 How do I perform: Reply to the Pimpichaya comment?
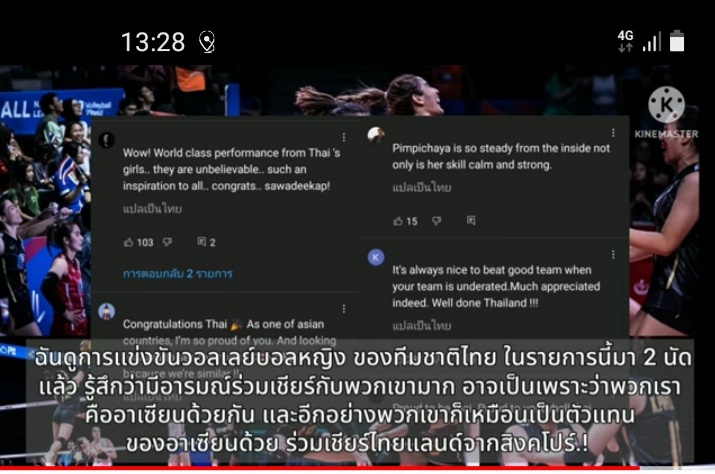[471, 221]
